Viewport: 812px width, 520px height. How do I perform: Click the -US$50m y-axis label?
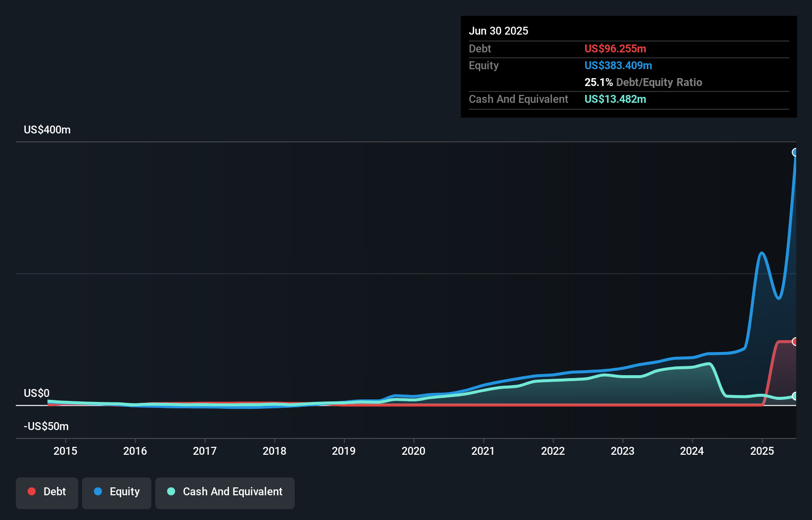pos(46,426)
